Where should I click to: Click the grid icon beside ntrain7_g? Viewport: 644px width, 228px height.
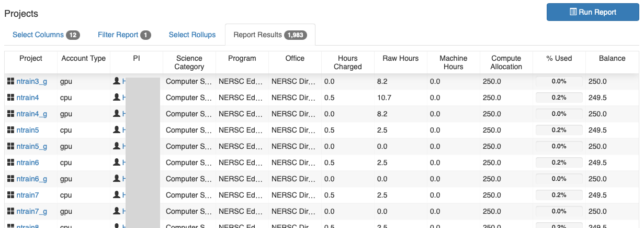(10, 211)
